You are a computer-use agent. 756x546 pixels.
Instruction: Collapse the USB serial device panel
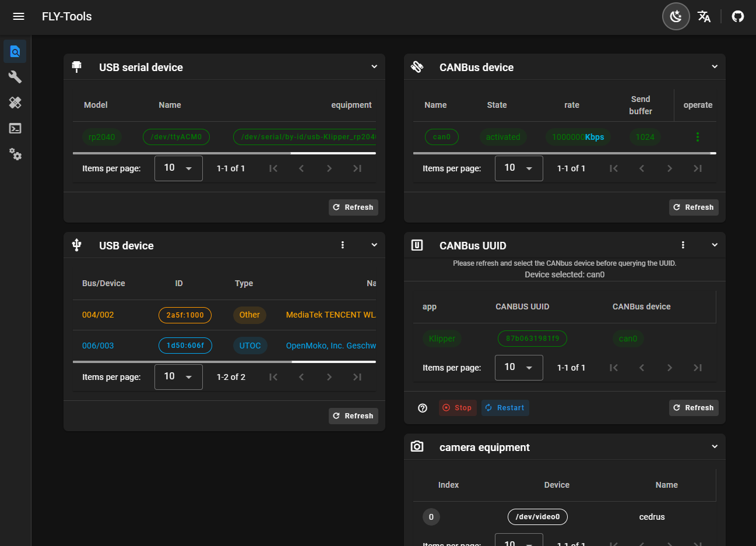coord(374,67)
